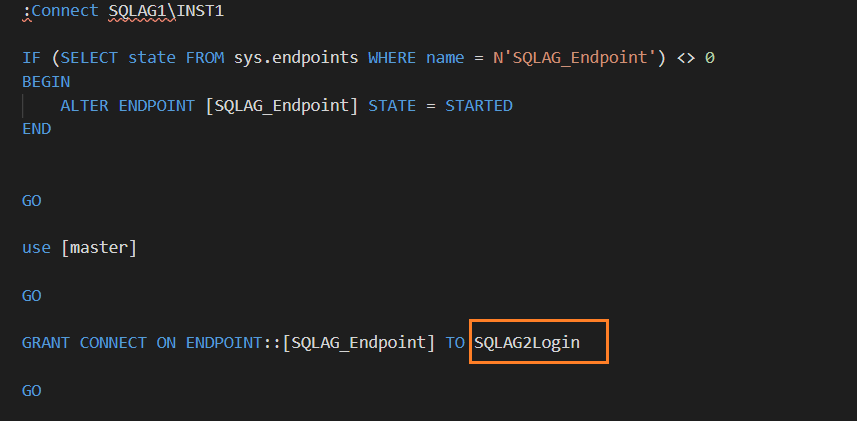
Task: Click on sys.endpoints in the query
Action: [296, 58]
